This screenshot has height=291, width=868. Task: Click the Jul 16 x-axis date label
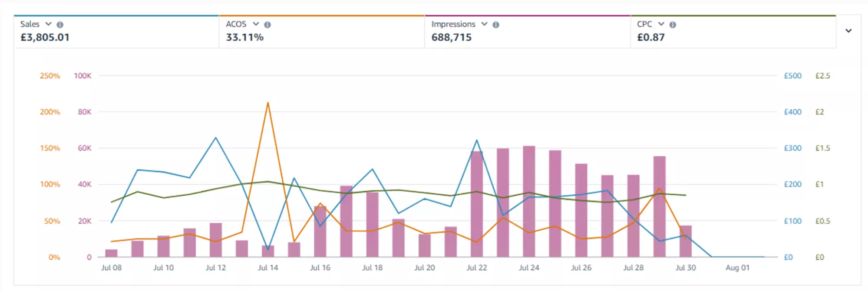pos(320,268)
